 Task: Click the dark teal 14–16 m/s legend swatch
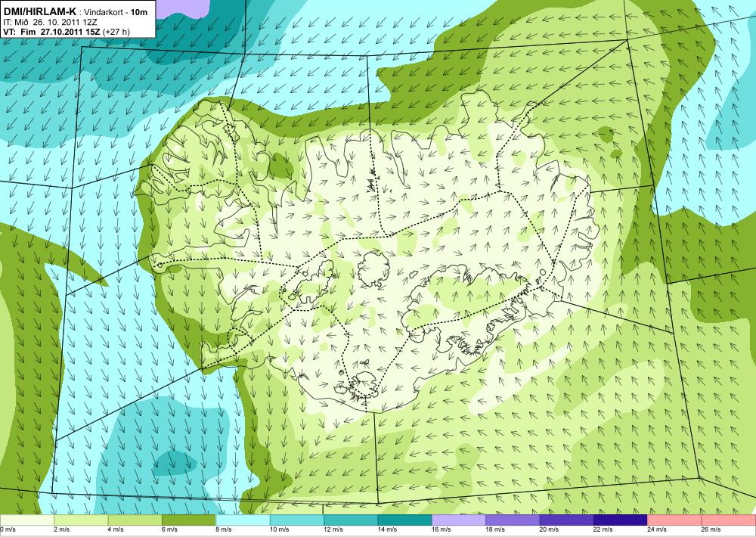pos(405,520)
